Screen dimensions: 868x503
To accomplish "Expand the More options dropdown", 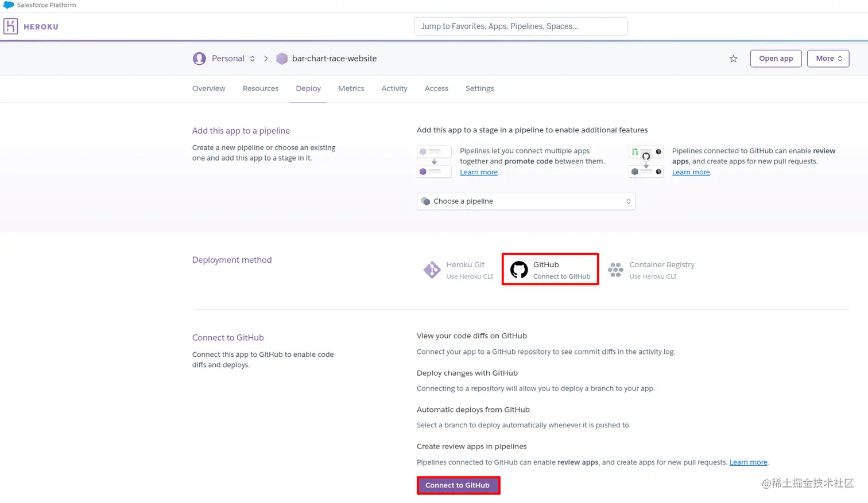I will click(x=827, y=58).
